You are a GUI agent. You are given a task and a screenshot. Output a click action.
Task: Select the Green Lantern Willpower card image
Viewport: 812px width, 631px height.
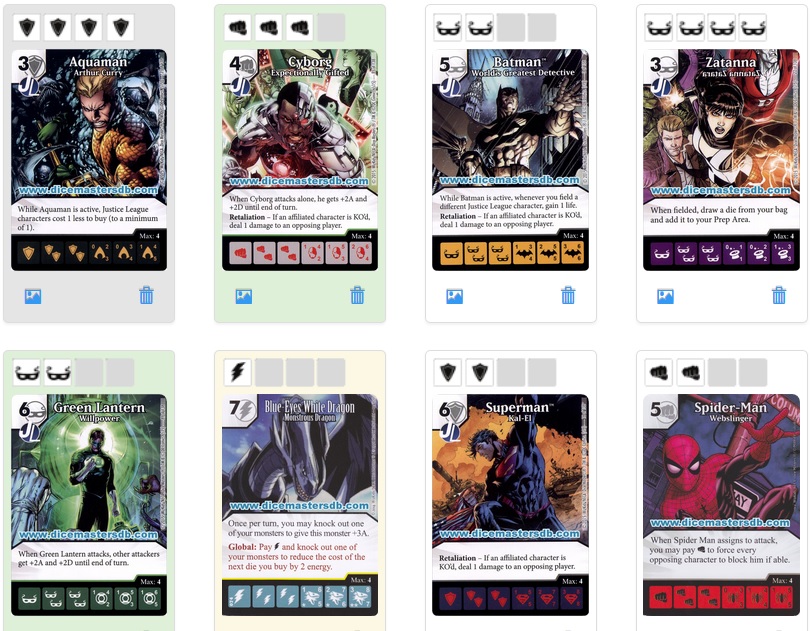coord(89,505)
